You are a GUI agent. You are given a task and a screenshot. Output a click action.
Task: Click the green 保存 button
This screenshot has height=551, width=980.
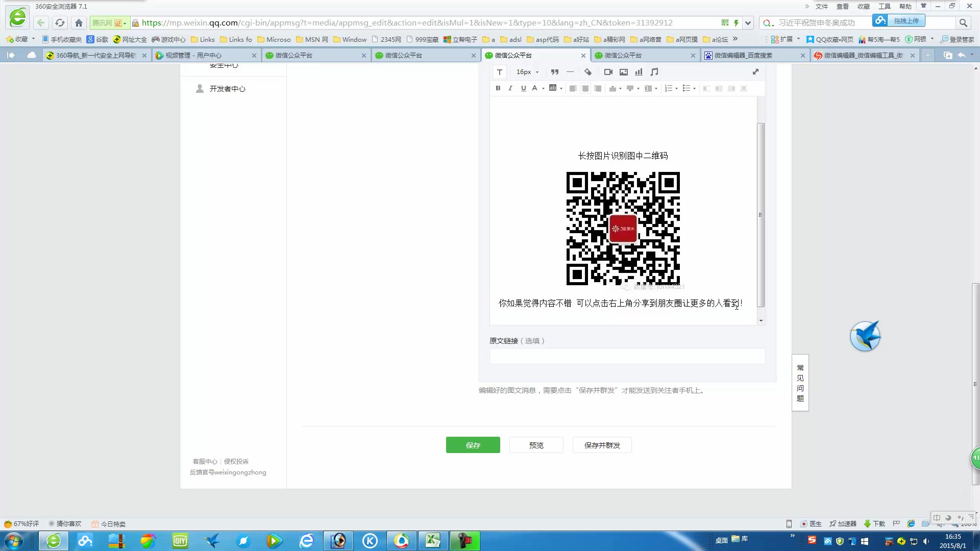[x=473, y=445]
